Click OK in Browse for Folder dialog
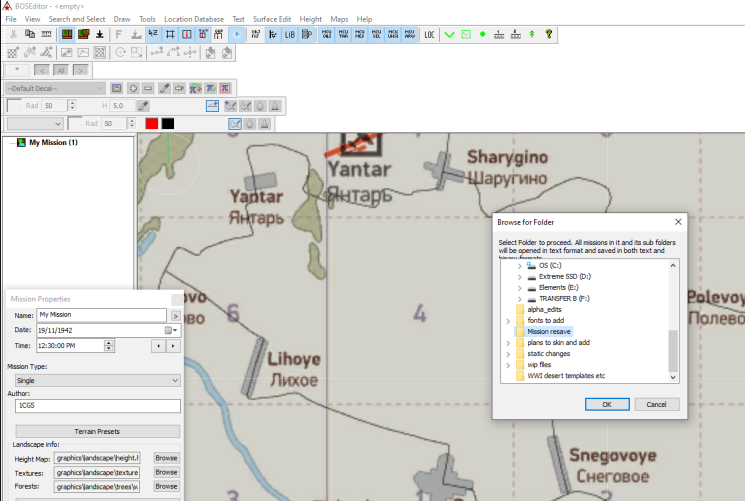 pyautogui.click(x=606, y=404)
